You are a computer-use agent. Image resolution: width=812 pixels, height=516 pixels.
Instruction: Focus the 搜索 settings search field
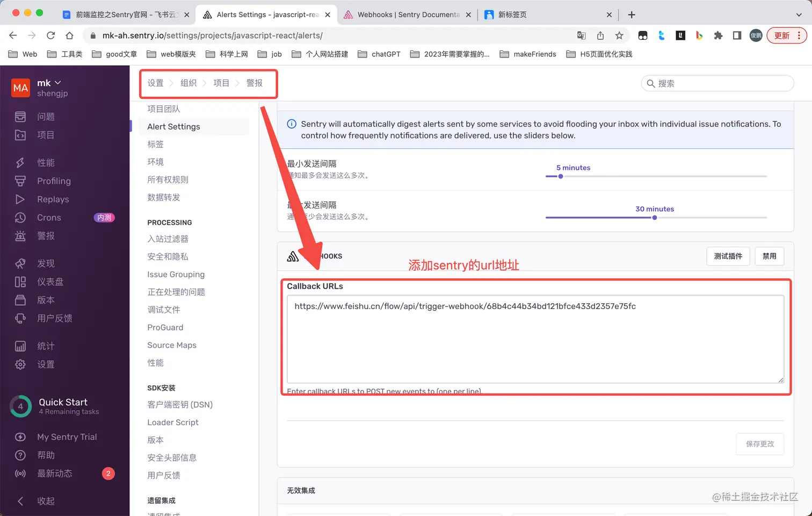pos(717,83)
